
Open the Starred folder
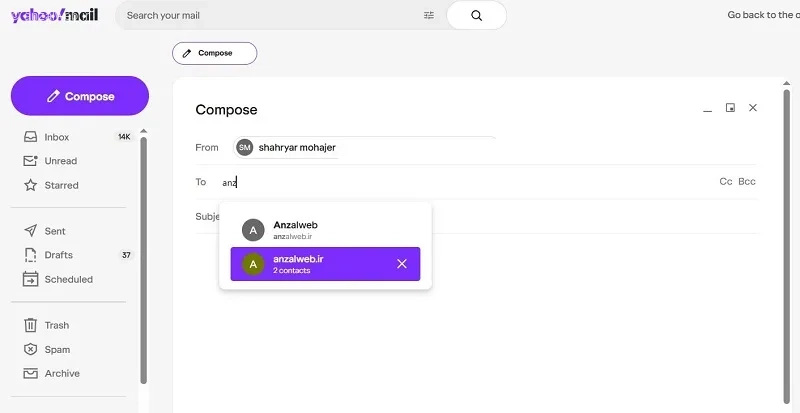[61, 185]
